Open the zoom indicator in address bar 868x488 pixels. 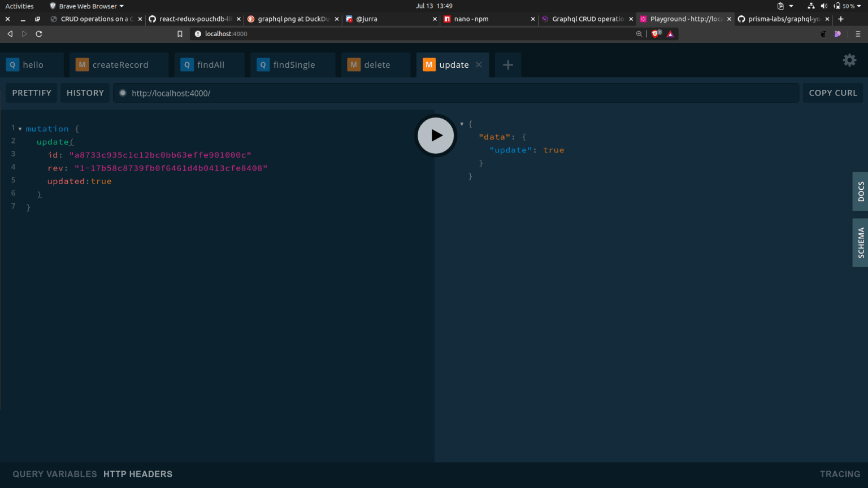pos(639,34)
